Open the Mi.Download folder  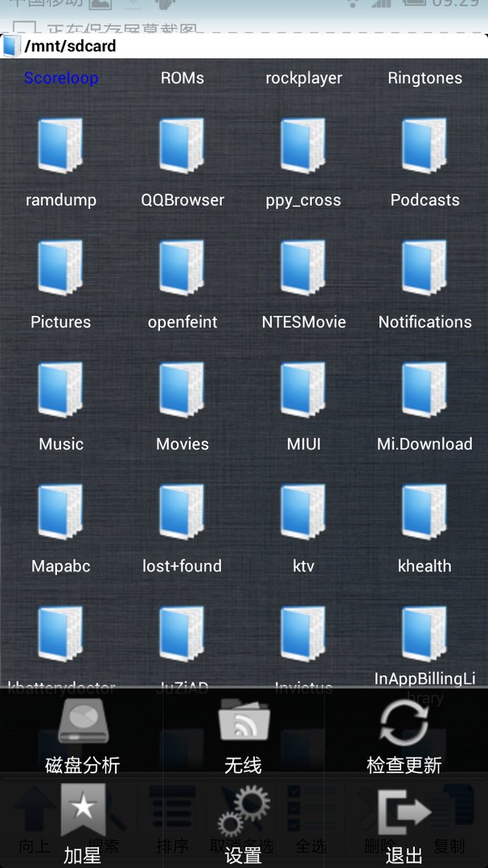pos(424,405)
